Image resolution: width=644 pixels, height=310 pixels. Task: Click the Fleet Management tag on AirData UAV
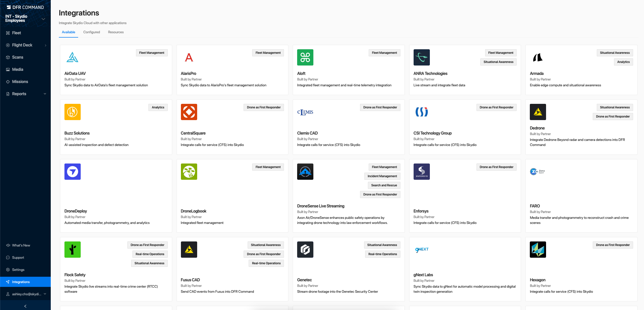click(x=152, y=53)
